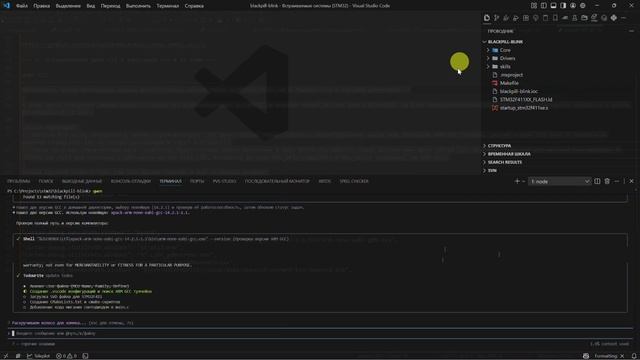Open the Переход menu

[110, 6]
